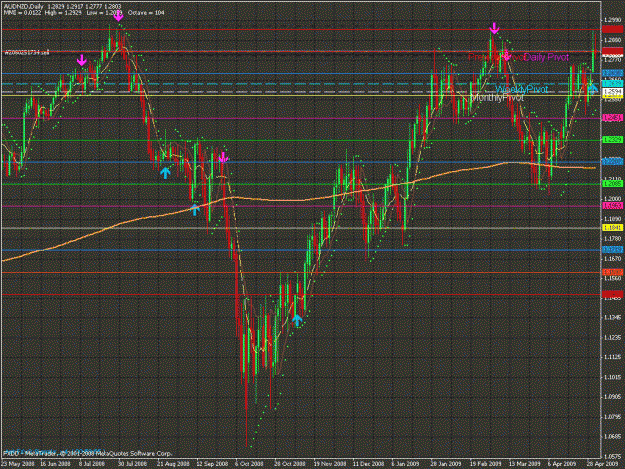The image size is (625, 469).
Task: Click the AUDNZD,Daily chart title text
Action: point(23,7)
